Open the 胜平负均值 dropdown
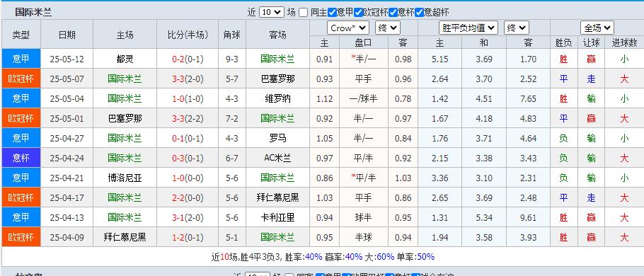 468,28
